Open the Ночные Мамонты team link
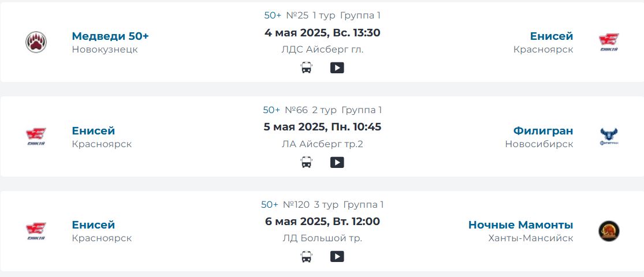644x277 pixels. pyautogui.click(x=521, y=225)
